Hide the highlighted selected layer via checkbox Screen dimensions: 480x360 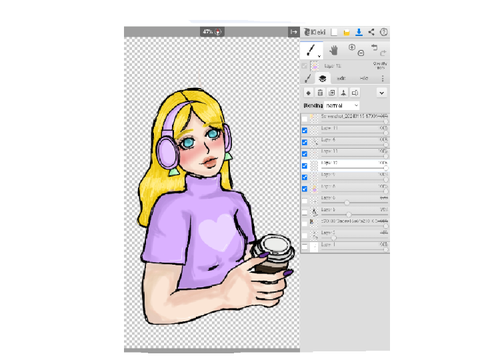(x=304, y=166)
